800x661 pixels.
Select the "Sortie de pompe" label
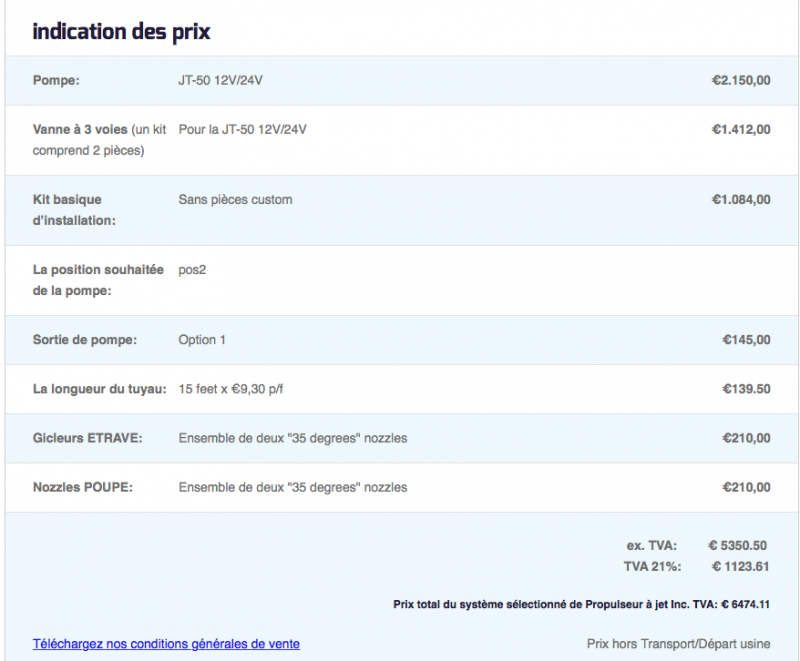point(84,339)
